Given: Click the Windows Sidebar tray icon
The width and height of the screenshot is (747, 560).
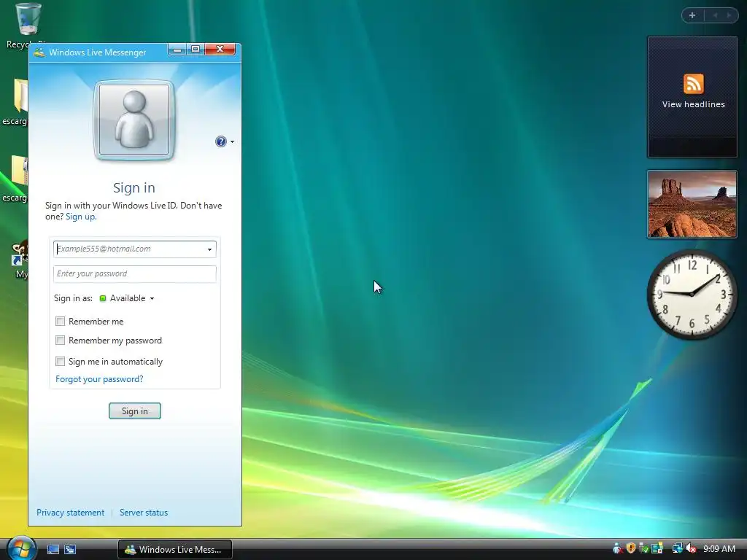Looking at the screenshot, I should pos(657,548).
